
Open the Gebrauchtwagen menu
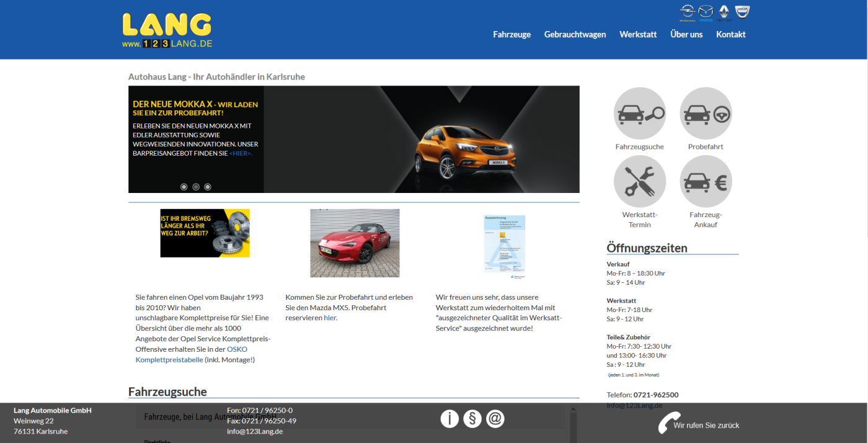pyautogui.click(x=575, y=34)
